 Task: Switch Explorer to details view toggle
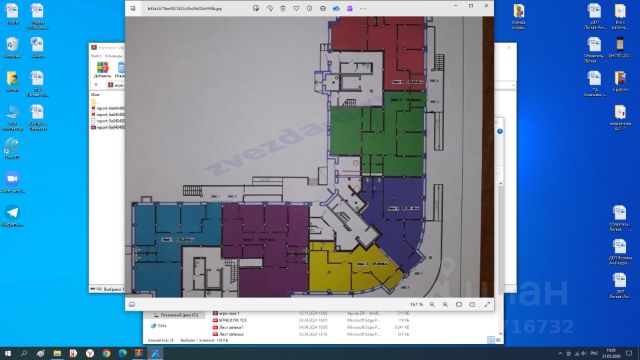pyautogui.click(x=491, y=340)
